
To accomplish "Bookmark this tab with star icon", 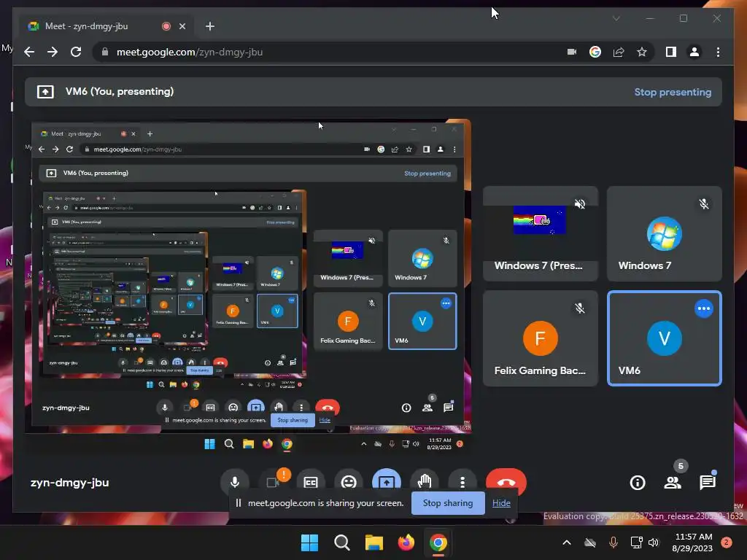I will click(642, 52).
